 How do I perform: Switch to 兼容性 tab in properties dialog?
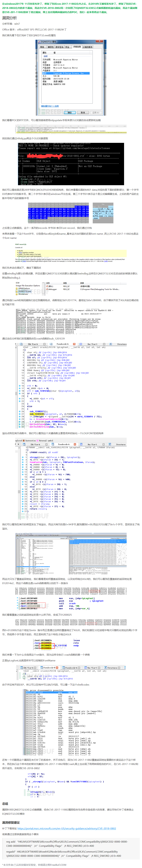tap(50, 47)
